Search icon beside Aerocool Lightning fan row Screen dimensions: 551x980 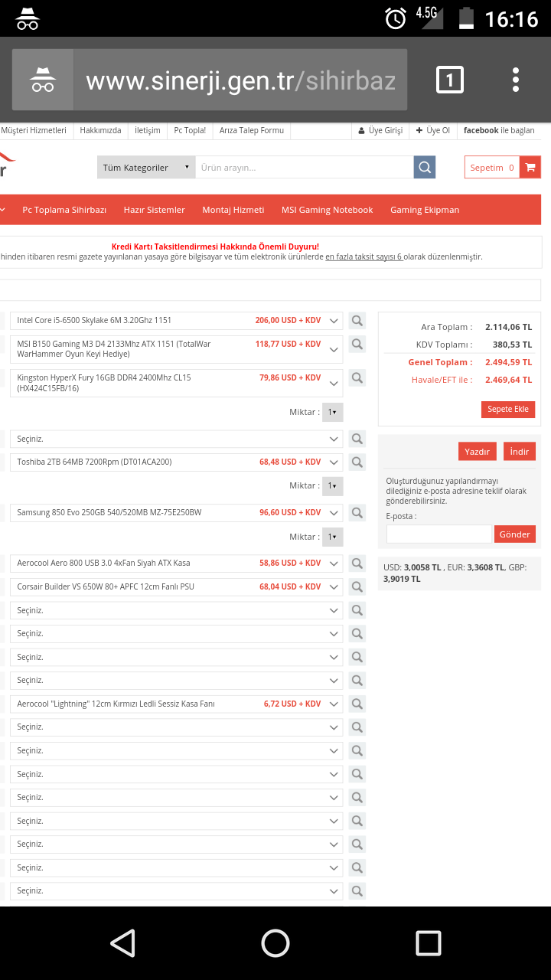coord(357,704)
